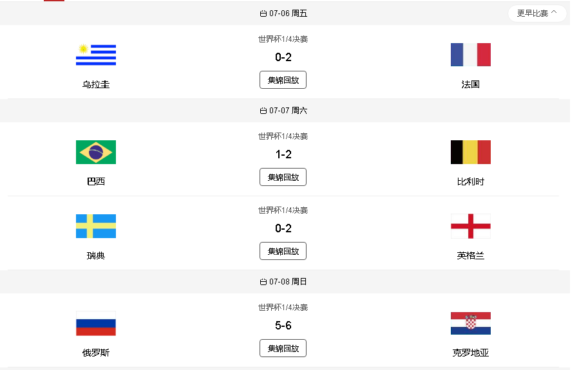Watch highlights for Uruguay vs France
588x370 pixels.
[x=283, y=80]
